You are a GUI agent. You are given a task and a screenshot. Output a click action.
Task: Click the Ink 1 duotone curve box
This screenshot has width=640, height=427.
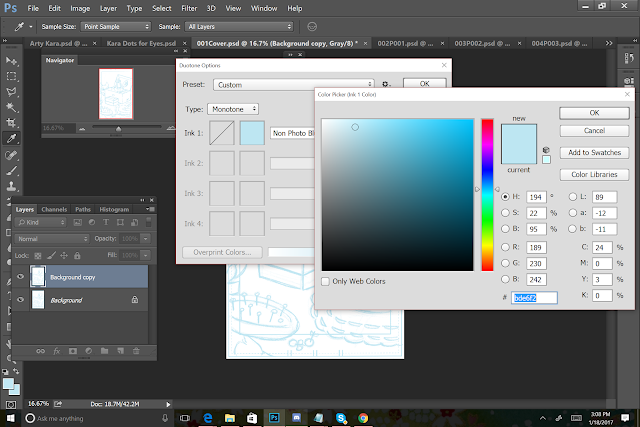tap(221, 134)
